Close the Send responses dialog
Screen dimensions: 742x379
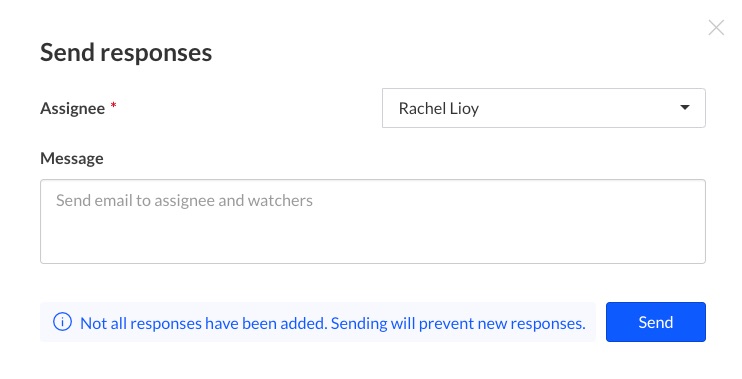[716, 28]
